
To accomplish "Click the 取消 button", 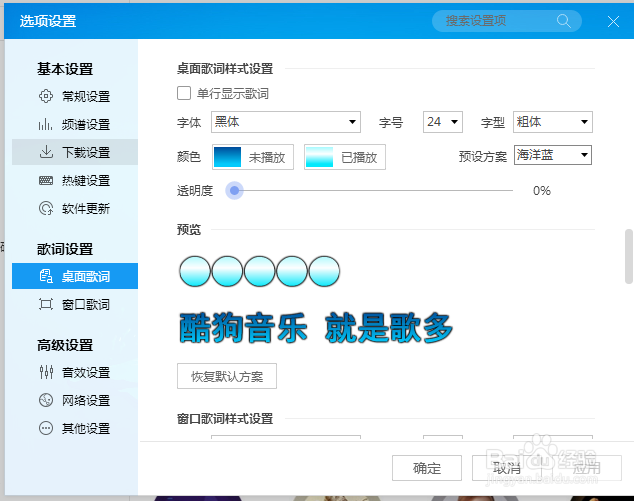I will pyautogui.click(x=507, y=468).
